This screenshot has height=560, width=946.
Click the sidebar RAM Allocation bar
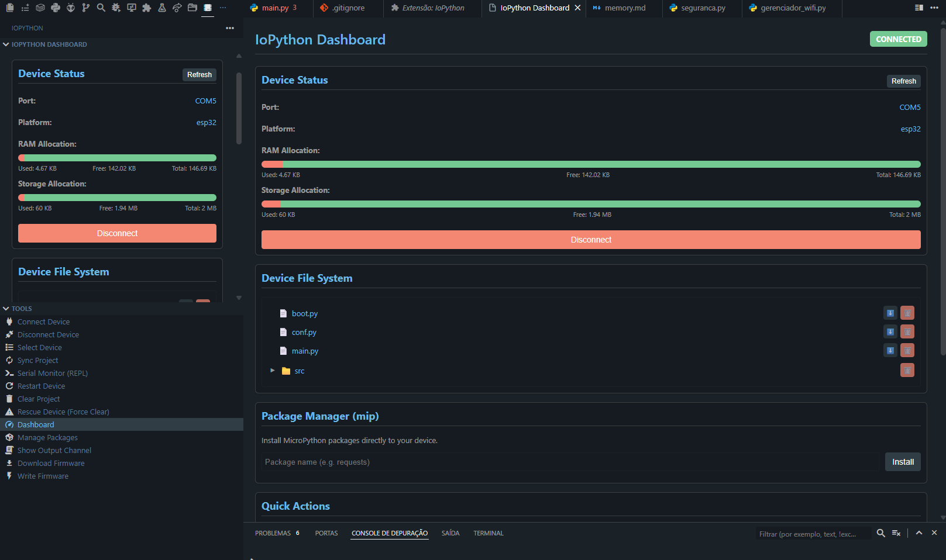117,158
